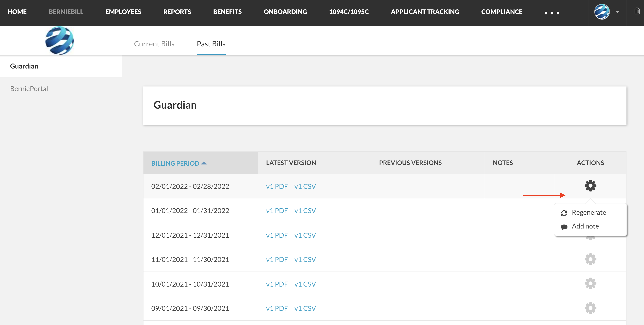The height and width of the screenshot is (325, 644).
Task: Open the gear actions for 02/01/2022 bill
Action: pos(590,186)
